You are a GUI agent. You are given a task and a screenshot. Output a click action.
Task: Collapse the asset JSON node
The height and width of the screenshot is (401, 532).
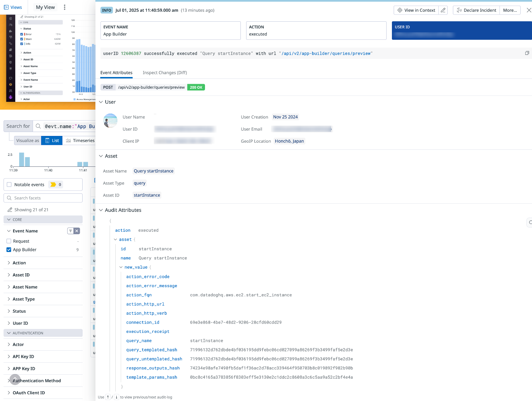(115, 240)
